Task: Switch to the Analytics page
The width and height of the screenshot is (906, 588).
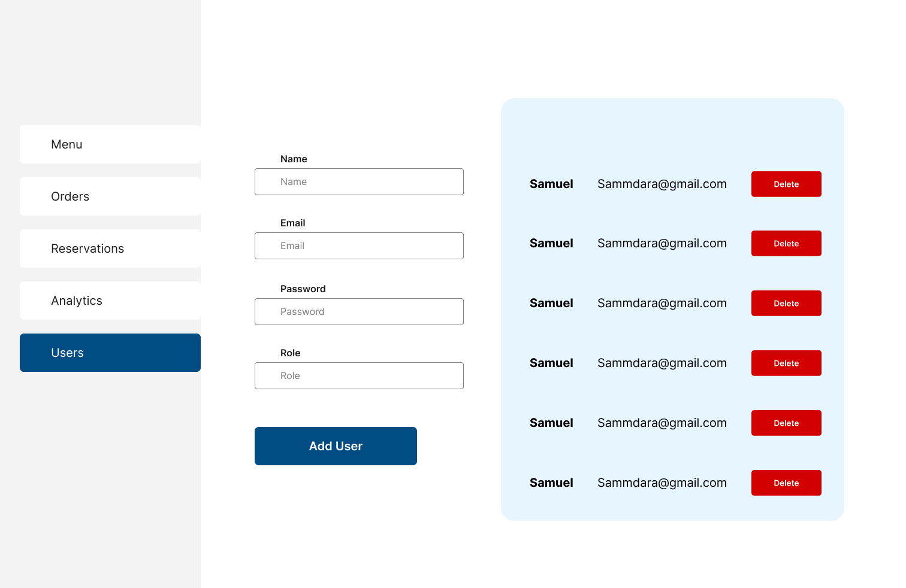Action: [x=110, y=301]
